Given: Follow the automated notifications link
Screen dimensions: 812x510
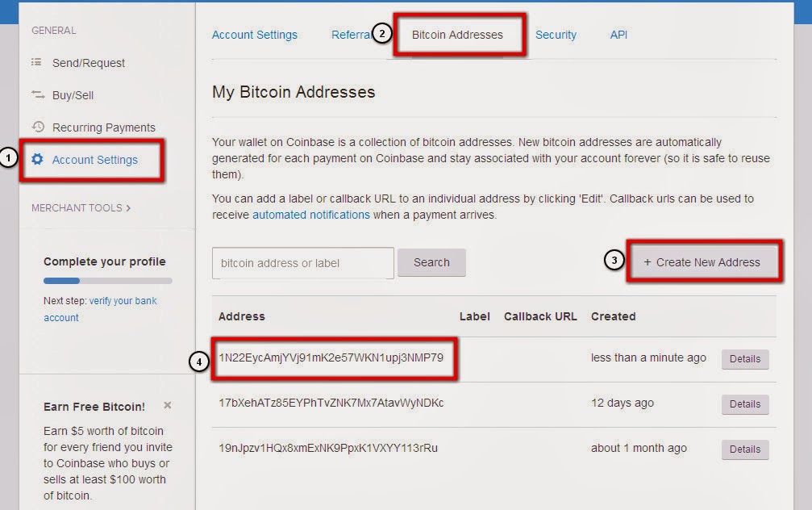Looking at the screenshot, I should [x=310, y=215].
